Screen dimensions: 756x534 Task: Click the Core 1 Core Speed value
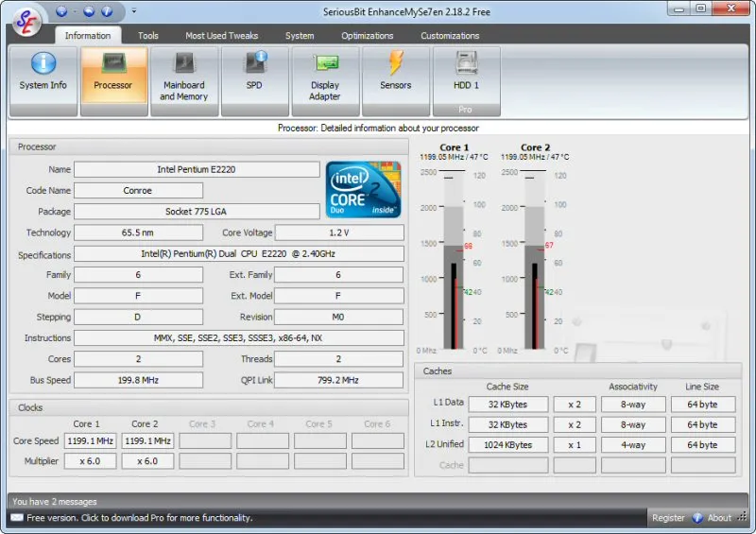click(x=90, y=440)
